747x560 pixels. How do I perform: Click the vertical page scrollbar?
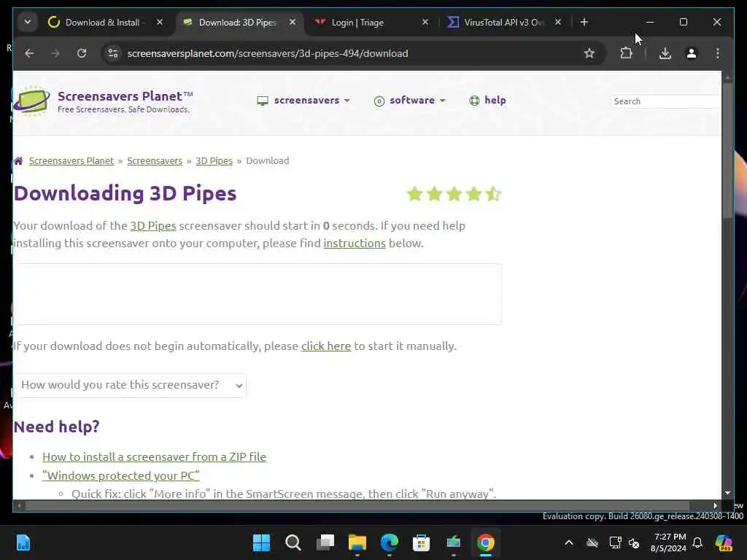click(727, 150)
